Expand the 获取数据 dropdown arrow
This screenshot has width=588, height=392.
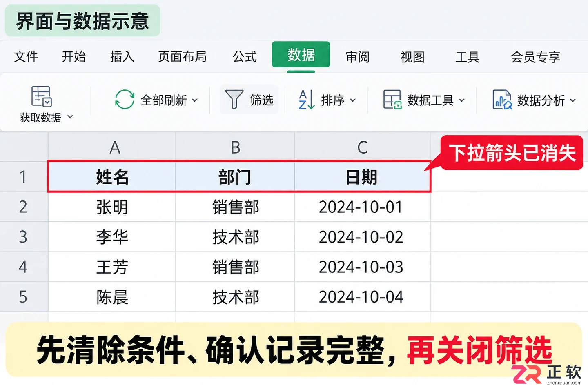[x=70, y=117]
